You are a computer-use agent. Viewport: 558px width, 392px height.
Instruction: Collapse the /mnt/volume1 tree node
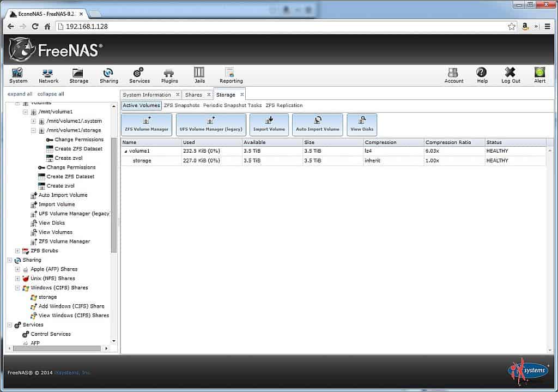(25, 112)
